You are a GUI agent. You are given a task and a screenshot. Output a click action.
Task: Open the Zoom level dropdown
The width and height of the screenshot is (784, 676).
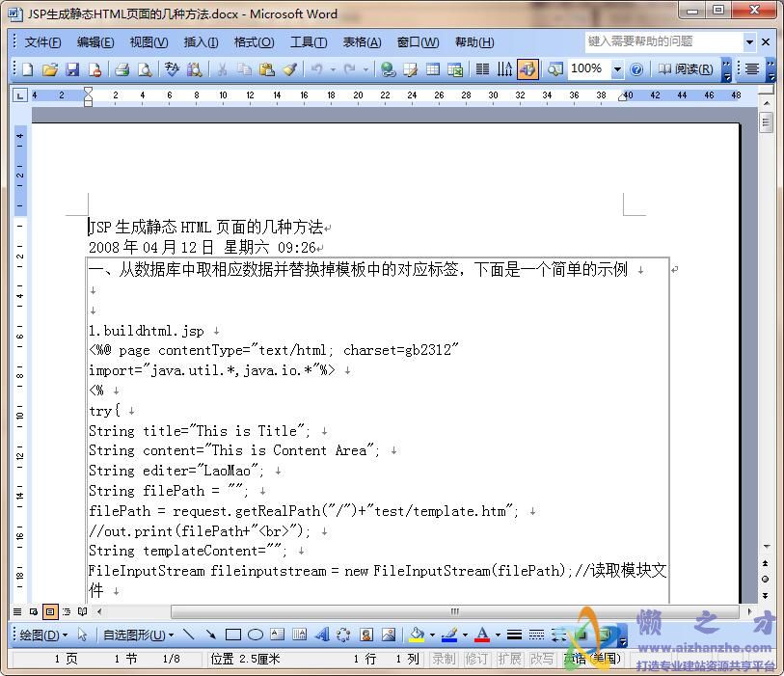coord(615,69)
